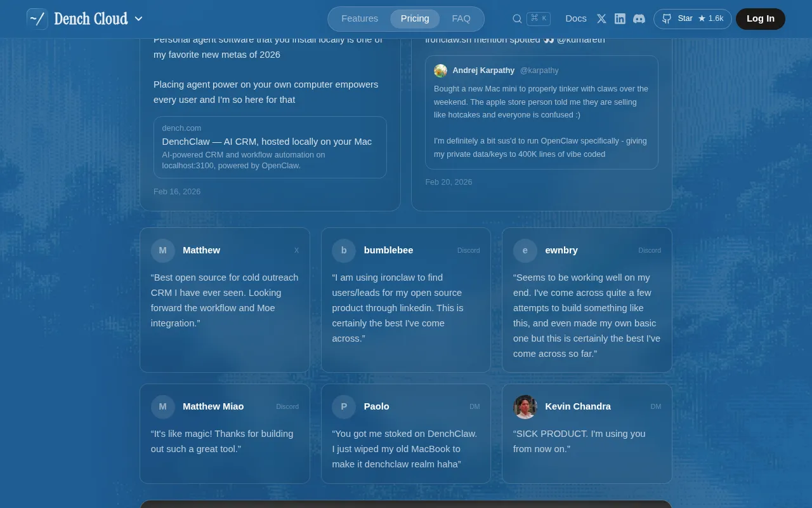
Task: Click the Discord label on Matthew Miao's card
Action: [287, 406]
